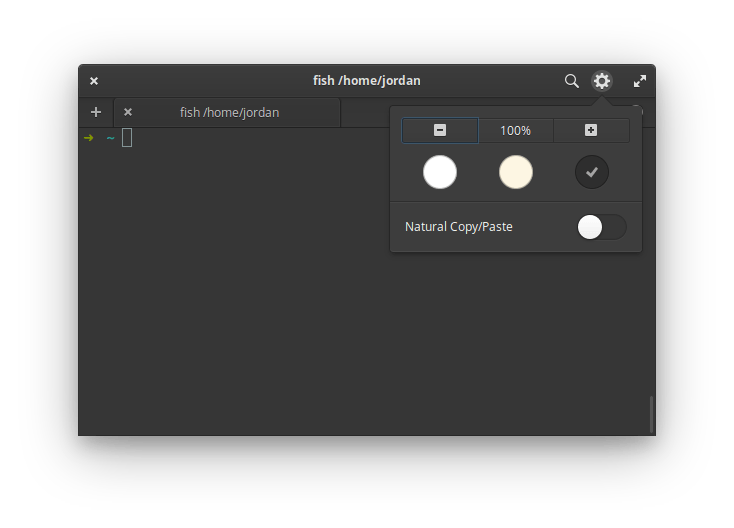Screen dimensions: 734x528
Task: Zoom out with the minus button
Action: pyautogui.click(x=440, y=130)
